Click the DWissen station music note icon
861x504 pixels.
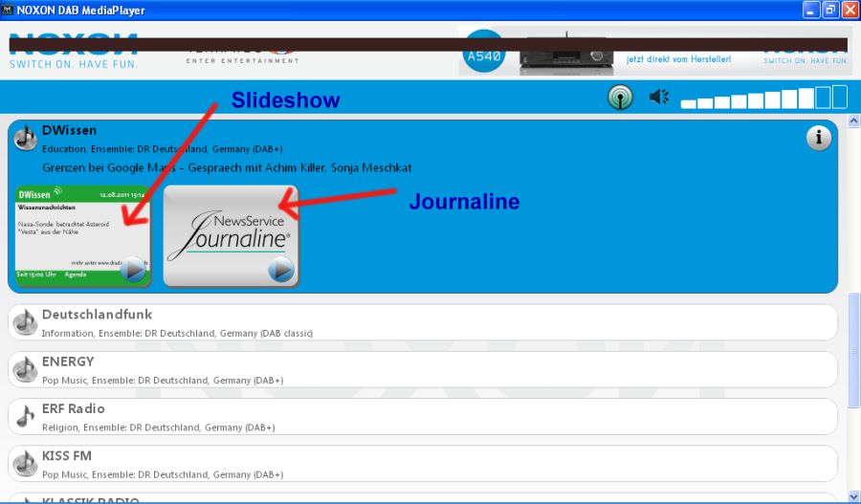click(25, 139)
